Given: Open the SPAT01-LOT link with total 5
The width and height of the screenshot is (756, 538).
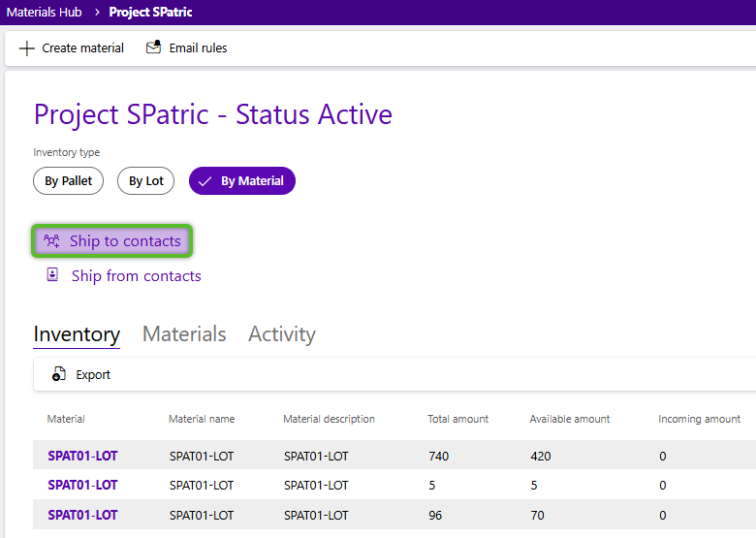Looking at the screenshot, I should (82, 485).
